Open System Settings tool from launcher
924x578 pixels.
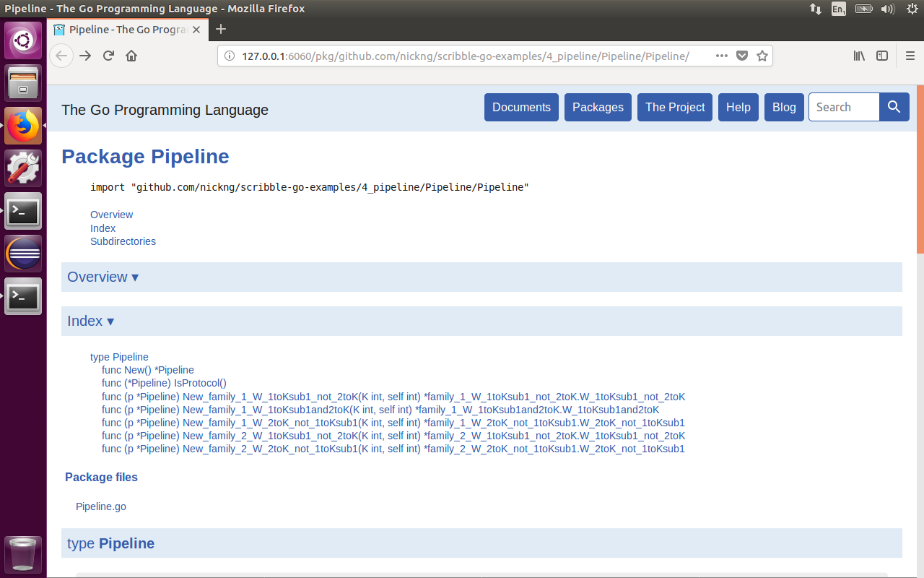[23, 168]
